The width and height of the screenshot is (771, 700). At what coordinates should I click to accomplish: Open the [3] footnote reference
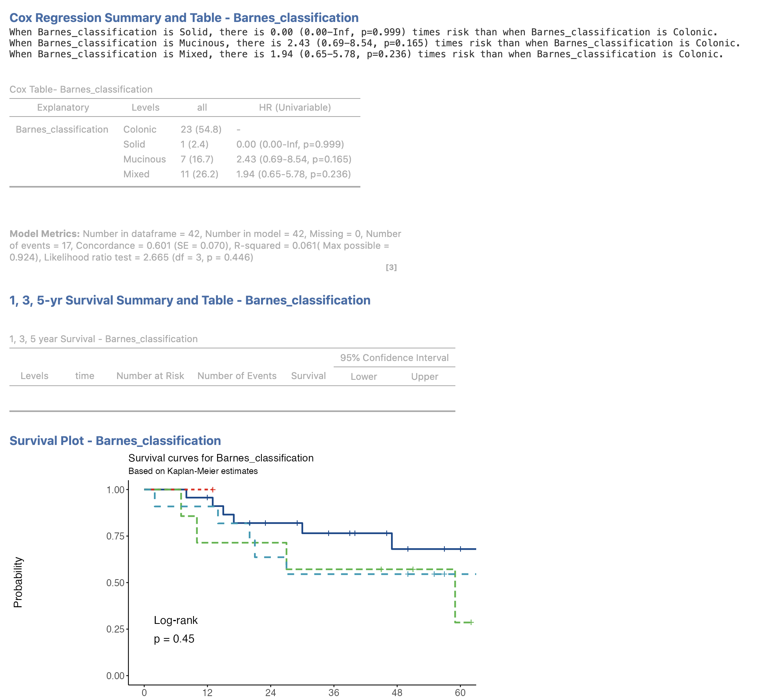pyautogui.click(x=391, y=268)
